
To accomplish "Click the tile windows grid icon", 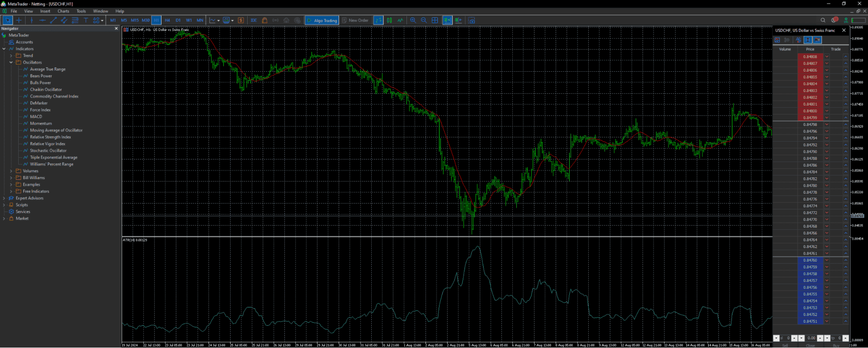I will pyautogui.click(x=435, y=20).
